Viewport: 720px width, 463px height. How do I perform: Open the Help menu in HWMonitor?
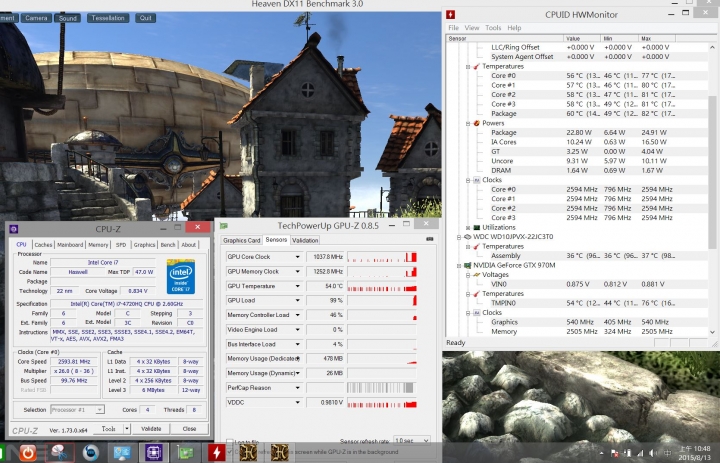pyautogui.click(x=514, y=28)
